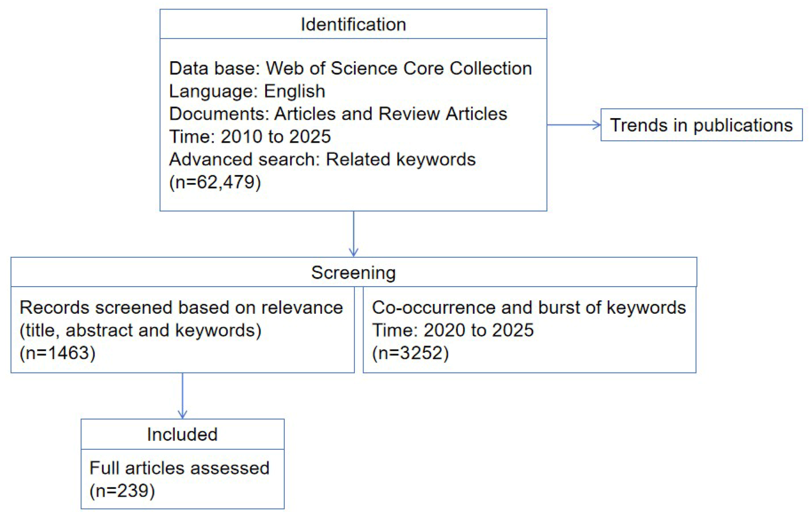This screenshot has width=812, height=517.
Task: Select the Included heading
Action: (182, 434)
